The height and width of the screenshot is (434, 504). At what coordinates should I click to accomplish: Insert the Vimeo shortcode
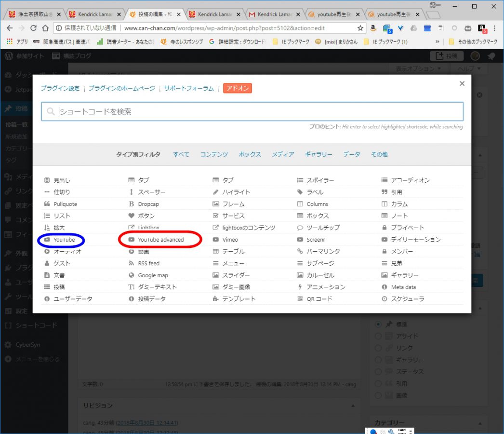tap(225, 240)
